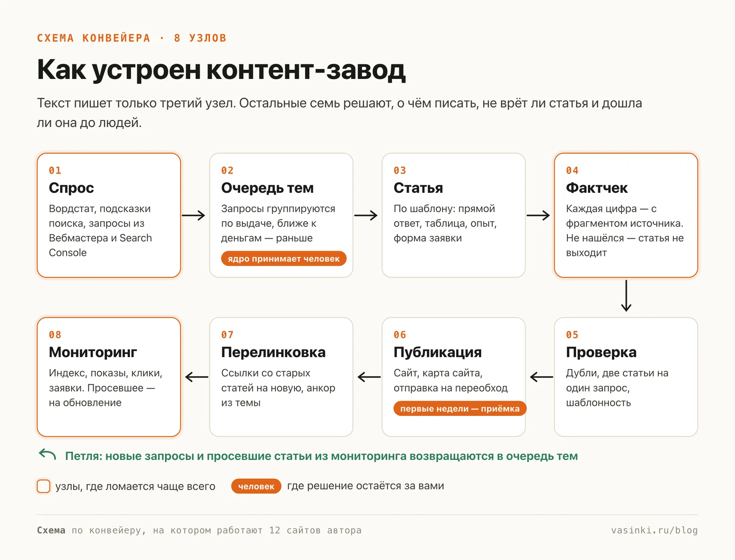Click the green loop arrow beside Петля

[x=47, y=454]
